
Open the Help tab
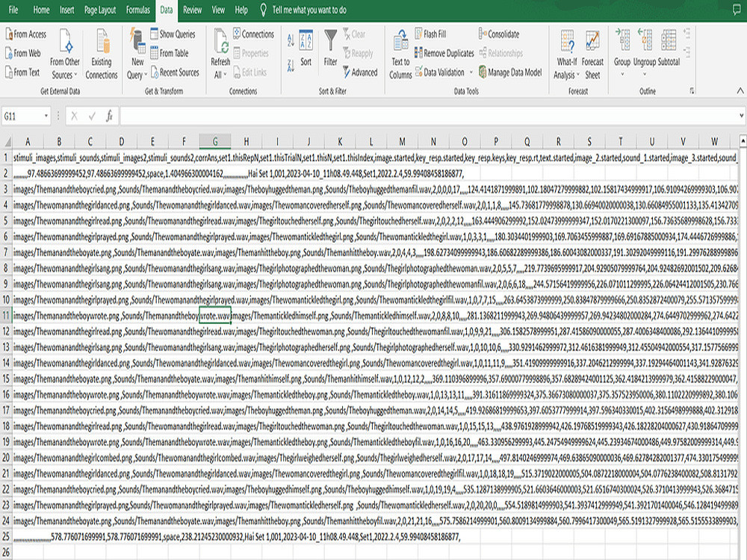pos(241,10)
